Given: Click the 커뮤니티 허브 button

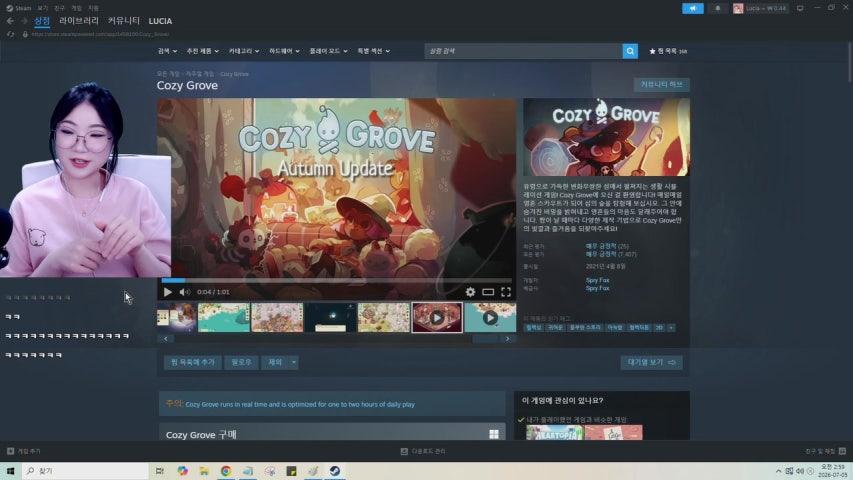Looking at the screenshot, I should point(662,84).
